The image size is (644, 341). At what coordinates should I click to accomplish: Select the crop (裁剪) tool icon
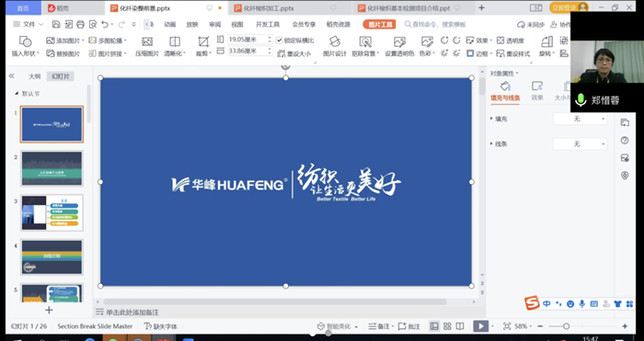point(203,41)
